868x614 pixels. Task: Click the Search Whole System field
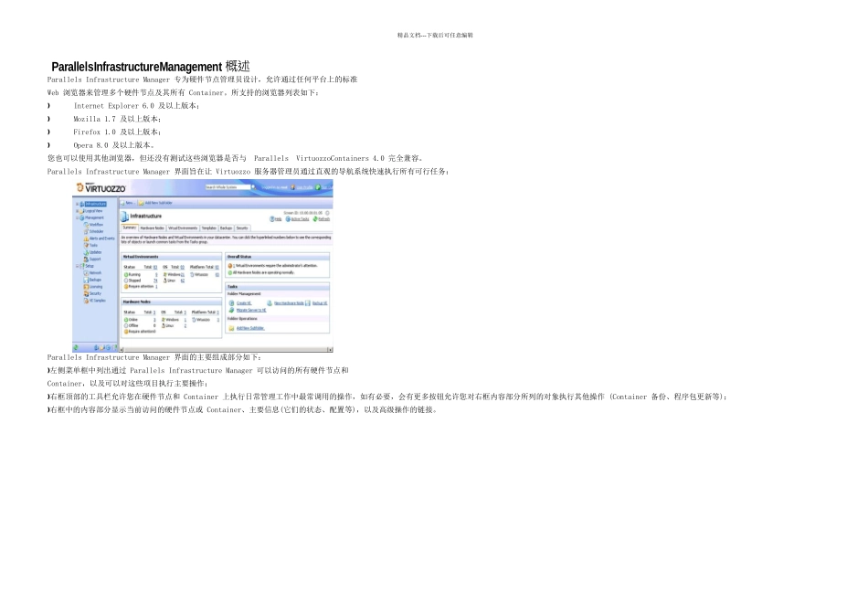228,187
